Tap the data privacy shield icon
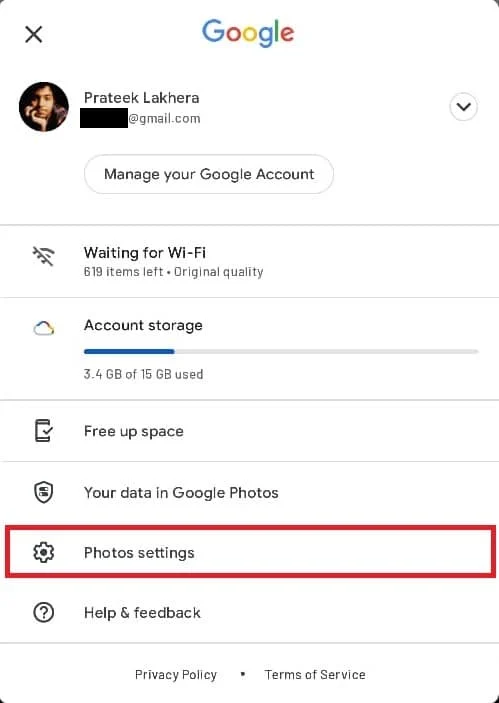499x703 pixels. click(43, 492)
